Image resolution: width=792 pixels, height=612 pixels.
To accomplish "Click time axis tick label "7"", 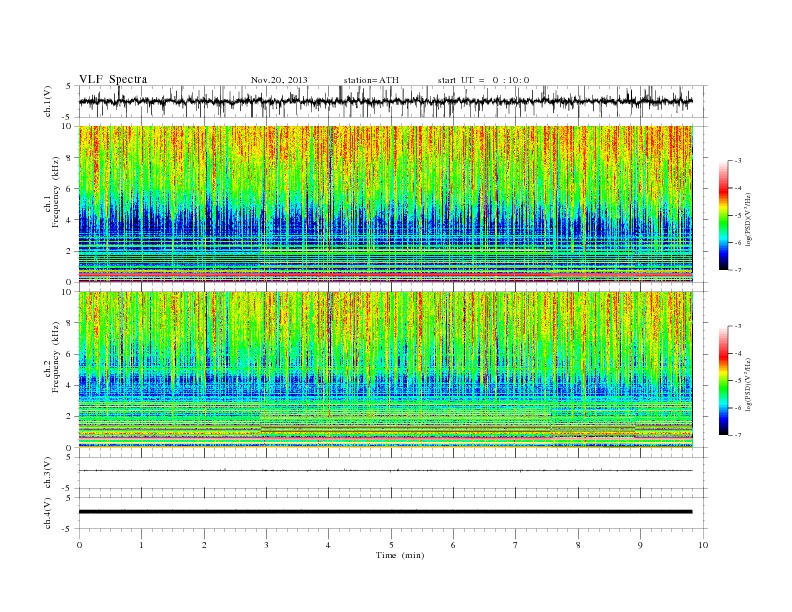I will pos(516,545).
